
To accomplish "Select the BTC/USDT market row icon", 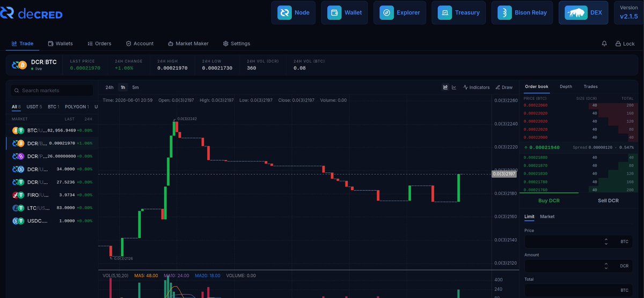I will click(x=19, y=130).
